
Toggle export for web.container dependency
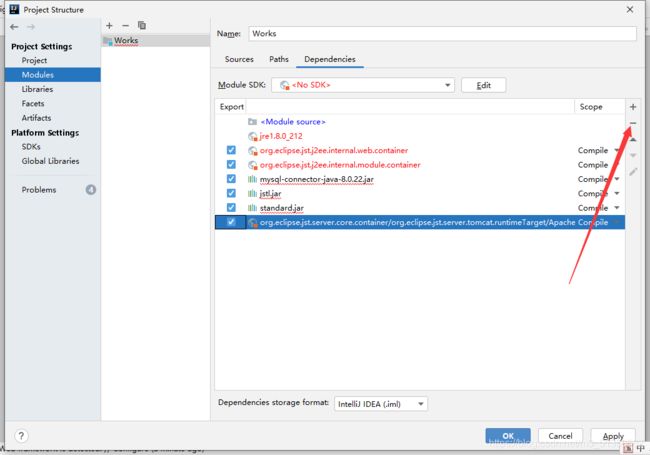(231, 150)
